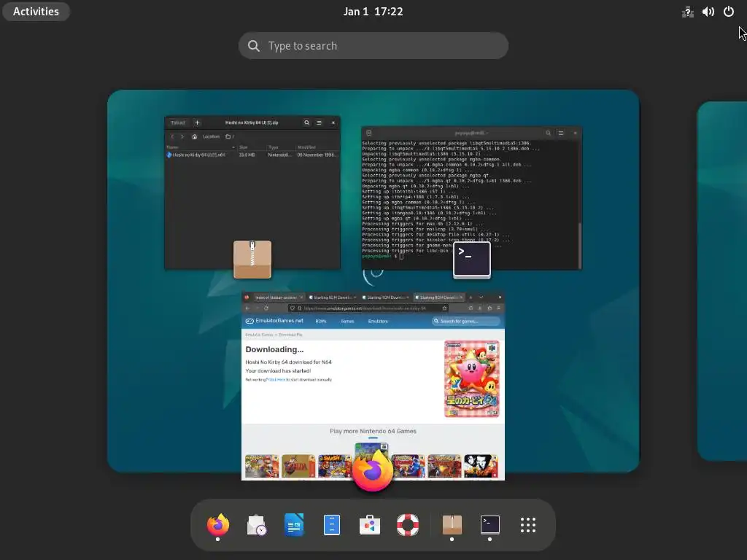The height and width of the screenshot is (560, 747).
Task: Open the ROMs menu on EmulatorGames page
Action: pyautogui.click(x=321, y=322)
